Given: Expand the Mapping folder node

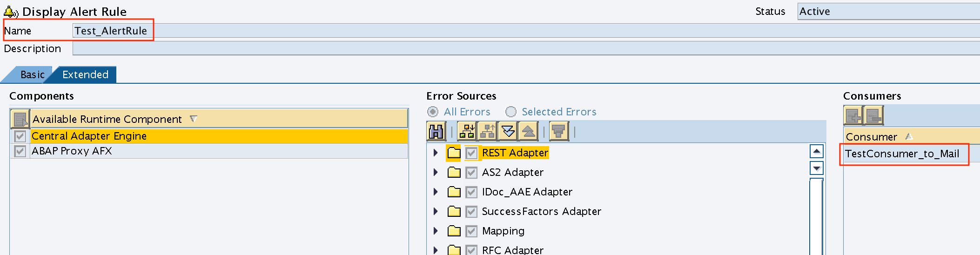Looking at the screenshot, I should click(436, 231).
